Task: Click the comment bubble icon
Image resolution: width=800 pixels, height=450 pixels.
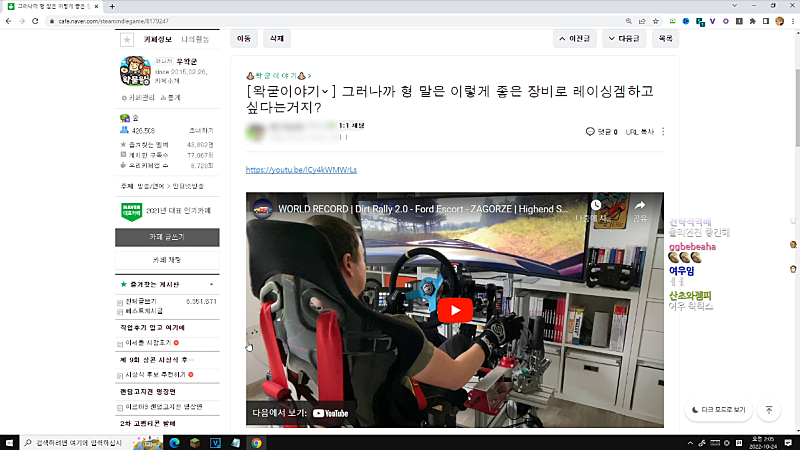Action: coord(590,132)
